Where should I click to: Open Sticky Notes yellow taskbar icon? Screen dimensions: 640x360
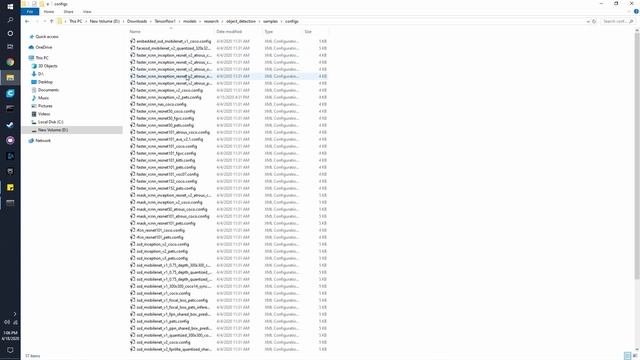click(x=10, y=187)
